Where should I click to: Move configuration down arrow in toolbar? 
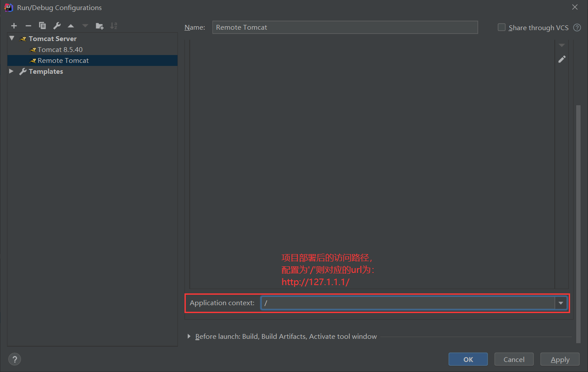click(85, 26)
